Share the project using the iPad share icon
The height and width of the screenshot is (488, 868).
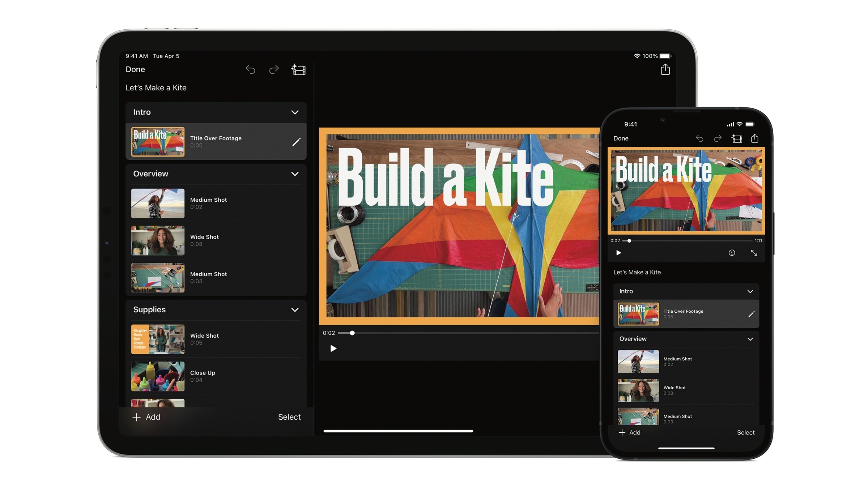coord(665,69)
